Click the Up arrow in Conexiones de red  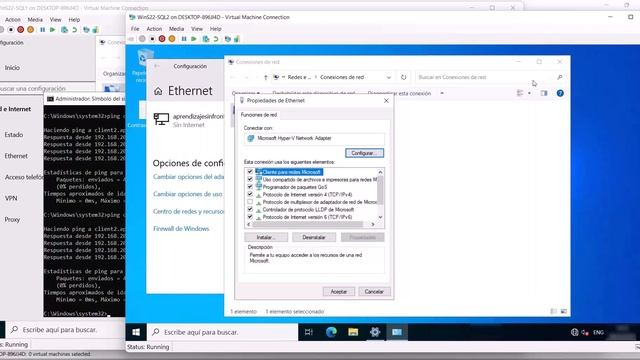[266, 77]
